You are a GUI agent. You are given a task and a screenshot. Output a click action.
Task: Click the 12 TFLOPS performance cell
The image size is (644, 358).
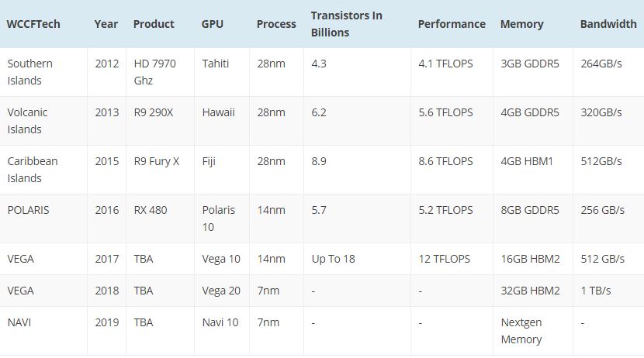[444, 259]
